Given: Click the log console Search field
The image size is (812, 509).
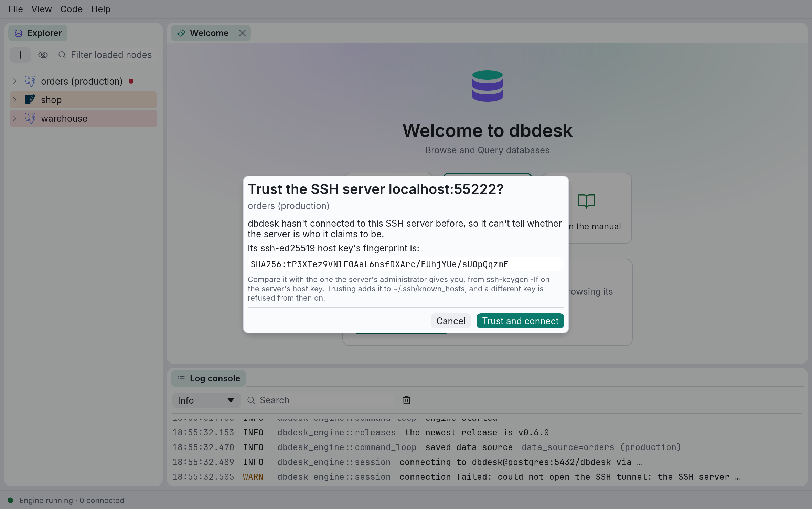Looking at the screenshot, I should (x=325, y=400).
